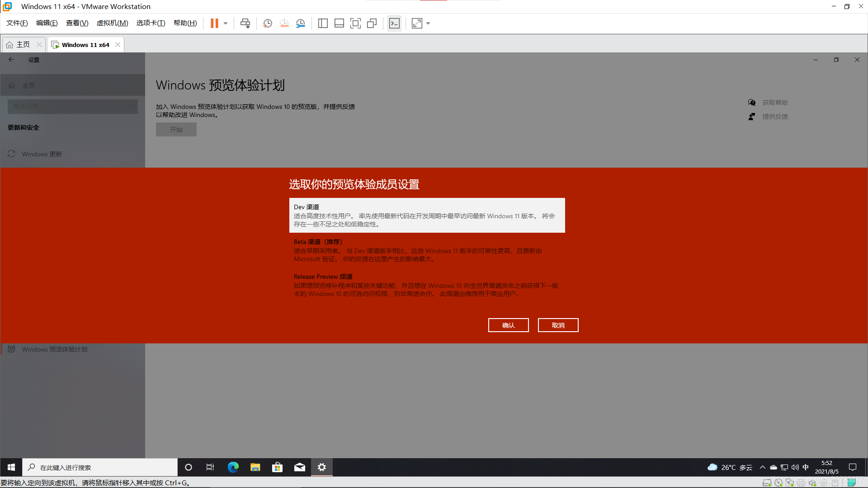Open File Explorer from the taskbar
This screenshot has width=868, height=488.
(255, 467)
